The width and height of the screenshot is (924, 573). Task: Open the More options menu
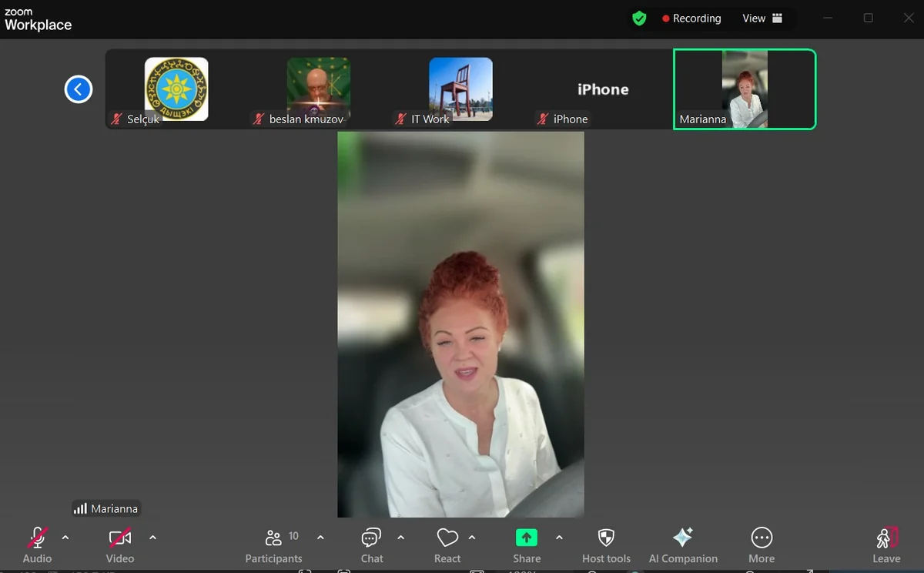click(x=762, y=545)
